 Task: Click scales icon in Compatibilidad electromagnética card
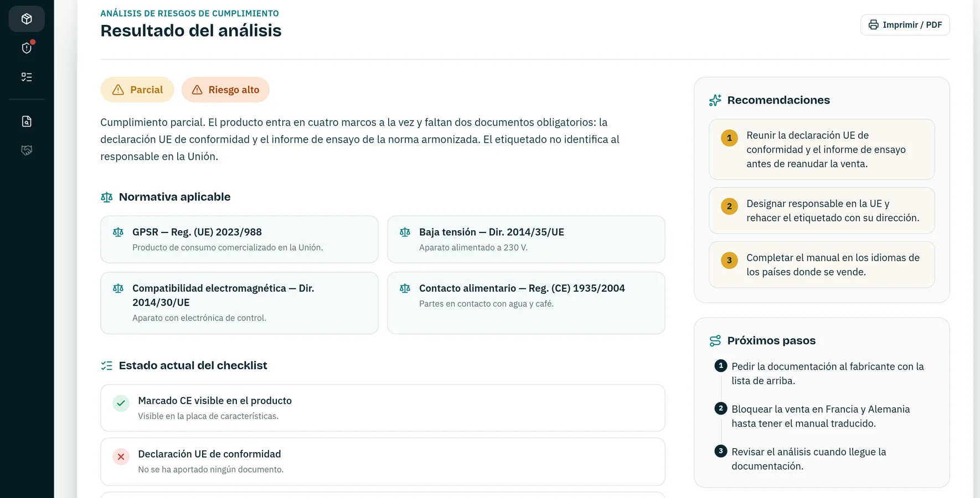pos(118,288)
